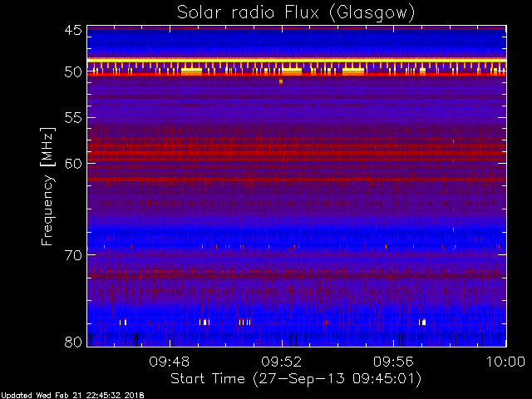Viewport: 532px width, 399px height.
Task: Click the 55 frequency tick label
Action: click(x=73, y=118)
